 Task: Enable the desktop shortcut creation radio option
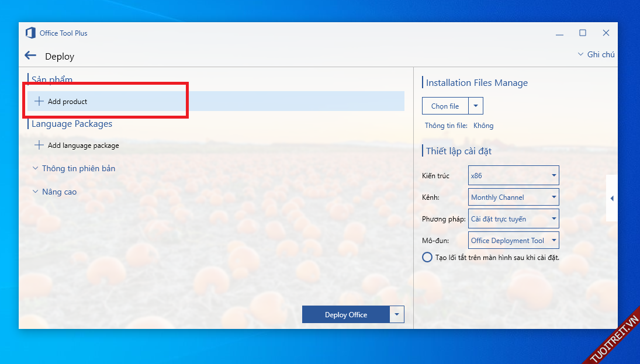pyautogui.click(x=427, y=257)
